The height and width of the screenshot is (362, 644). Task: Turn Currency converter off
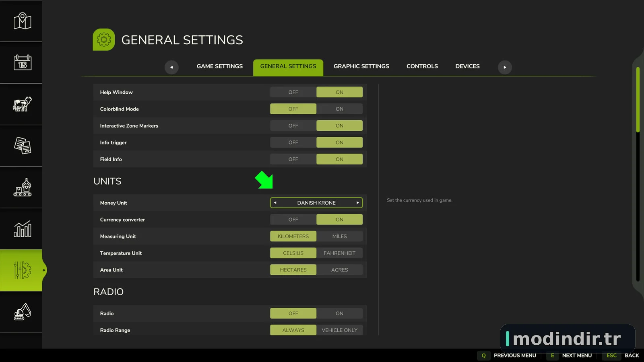(293, 220)
